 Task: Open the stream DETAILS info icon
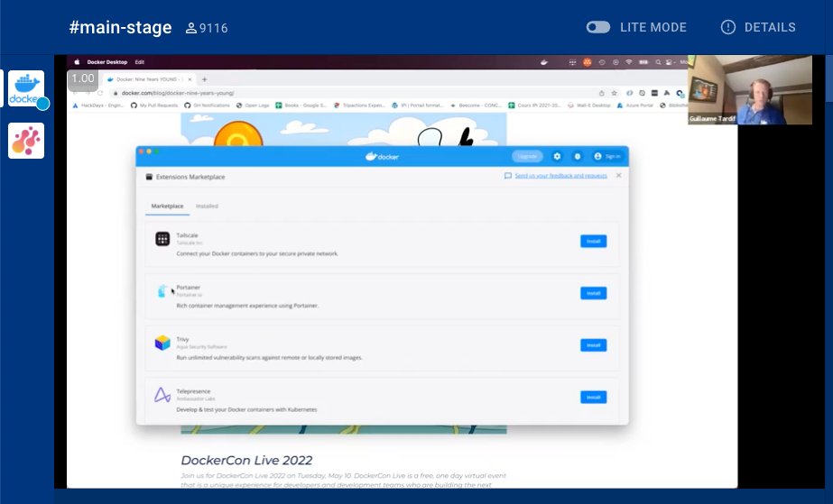[x=727, y=27]
